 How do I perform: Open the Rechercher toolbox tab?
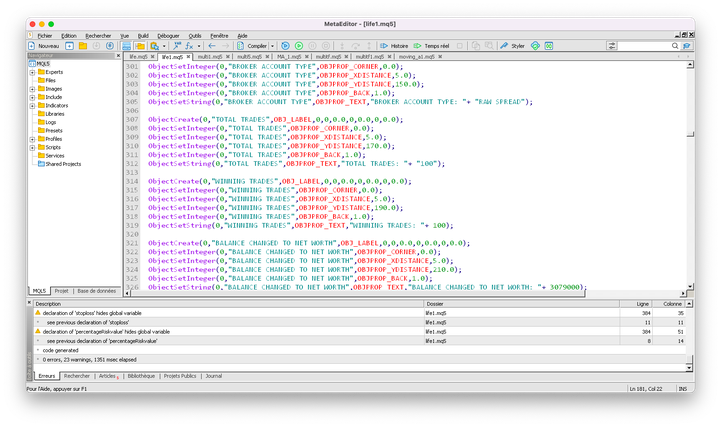(x=77, y=376)
